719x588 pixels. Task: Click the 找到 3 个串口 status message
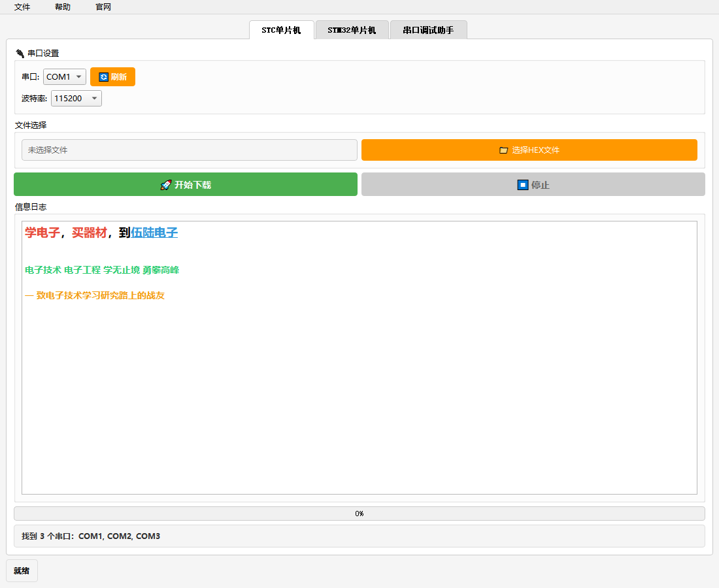pos(91,536)
